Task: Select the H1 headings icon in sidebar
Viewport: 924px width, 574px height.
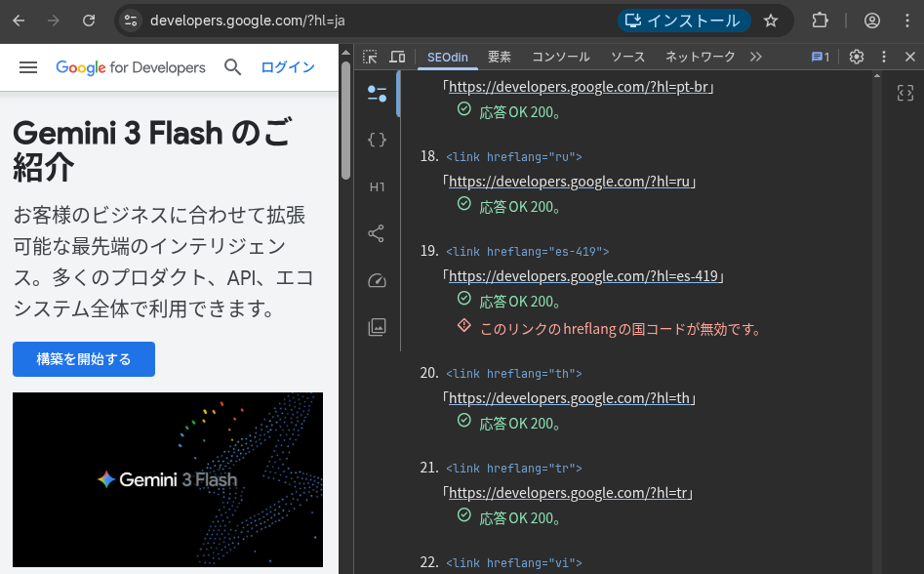Action: pos(377,186)
